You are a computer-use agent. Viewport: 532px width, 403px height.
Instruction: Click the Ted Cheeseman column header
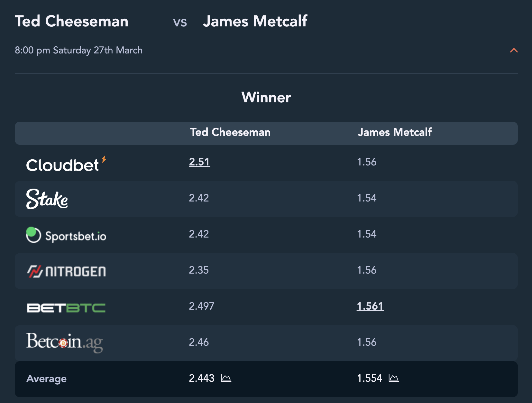(230, 132)
